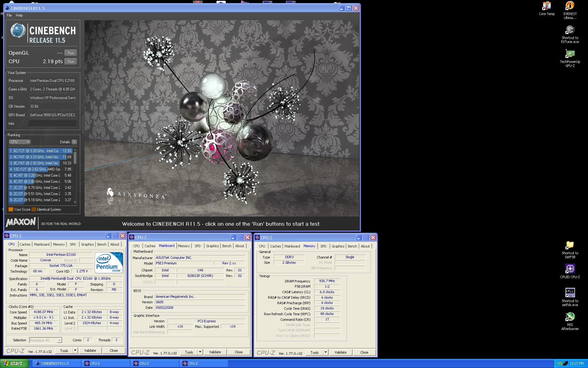Open the Ranking CPU dropdown

(x=20, y=142)
